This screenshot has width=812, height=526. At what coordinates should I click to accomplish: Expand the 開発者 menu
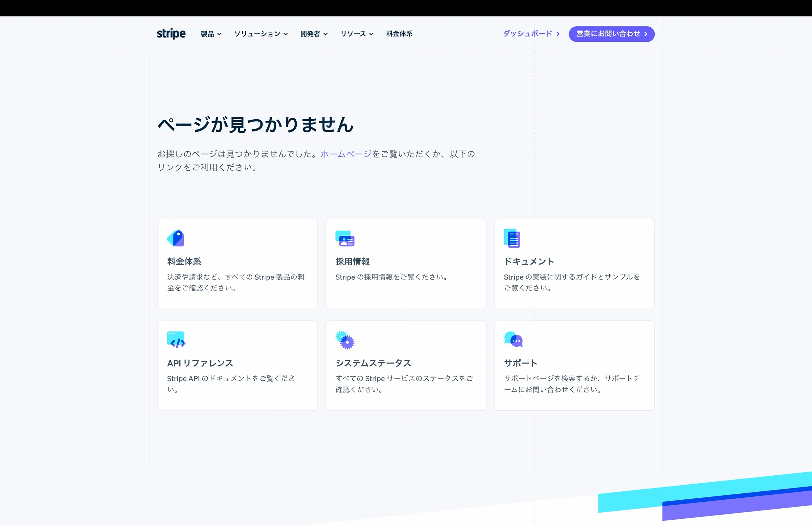(314, 34)
